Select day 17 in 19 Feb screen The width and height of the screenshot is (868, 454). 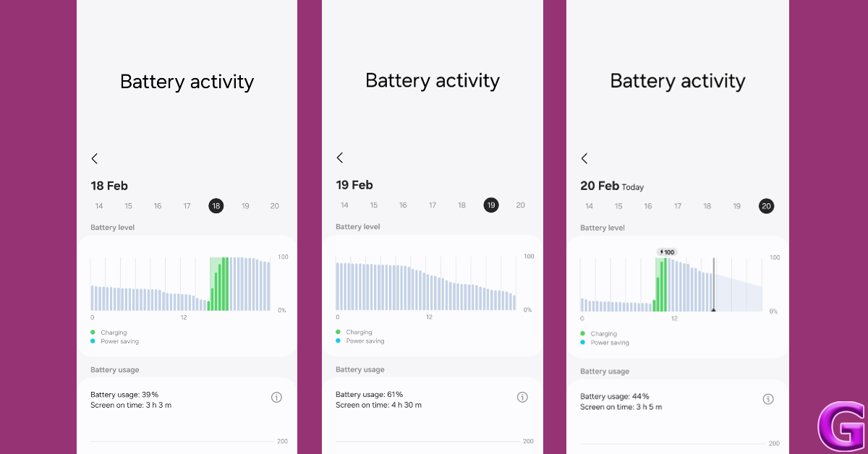(433, 205)
